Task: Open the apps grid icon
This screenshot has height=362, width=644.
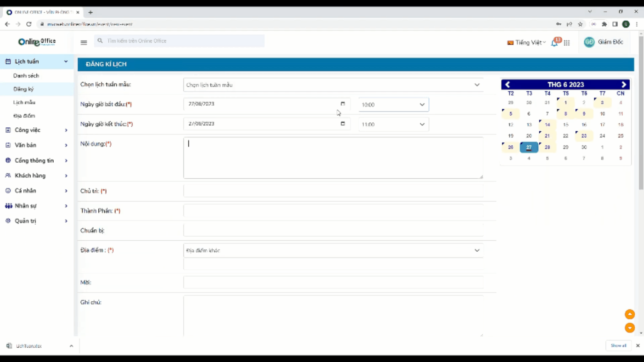Action: click(567, 43)
